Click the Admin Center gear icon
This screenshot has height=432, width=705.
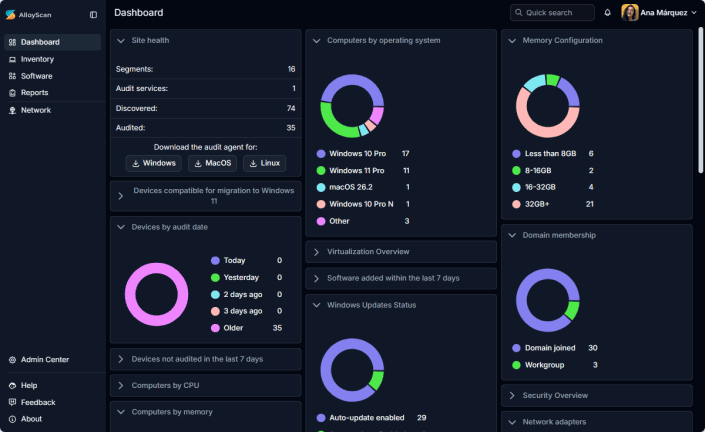(x=13, y=360)
